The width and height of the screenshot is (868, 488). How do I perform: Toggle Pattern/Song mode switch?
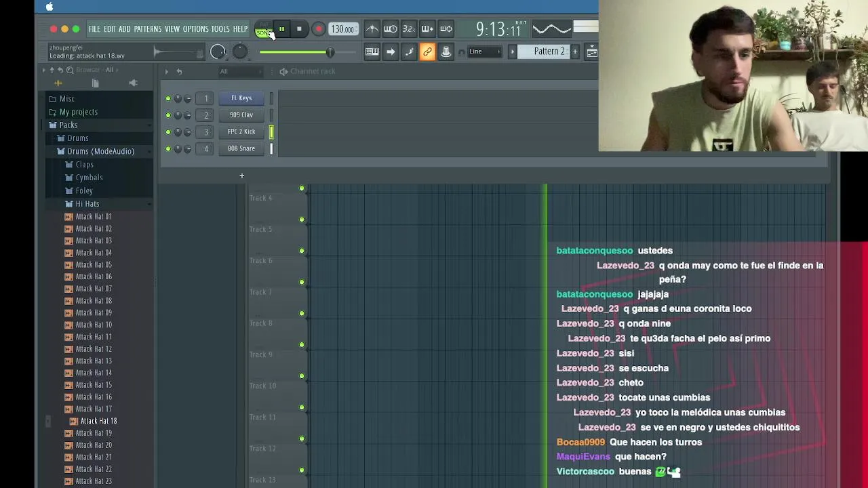click(263, 30)
